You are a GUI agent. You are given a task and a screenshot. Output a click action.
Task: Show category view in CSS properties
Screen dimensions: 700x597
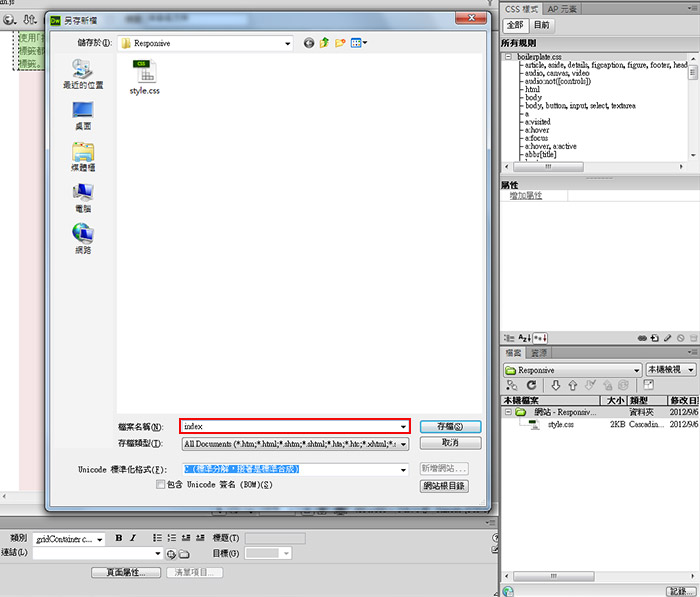click(x=509, y=338)
